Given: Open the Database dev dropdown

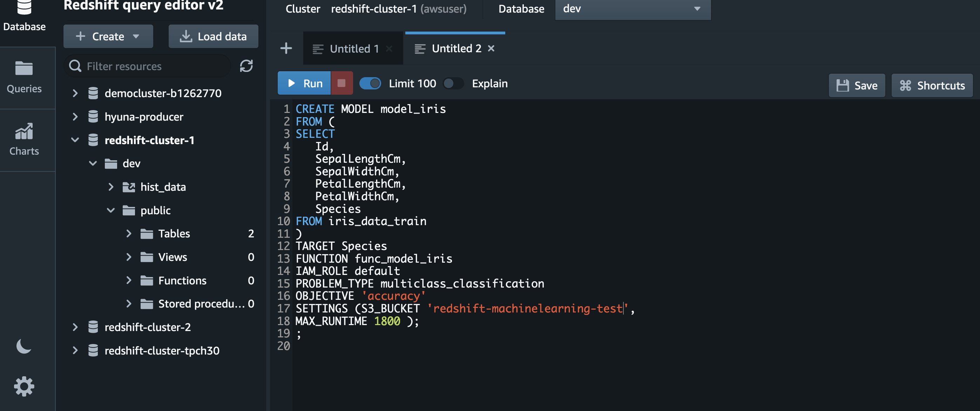Looking at the screenshot, I should 632,9.
